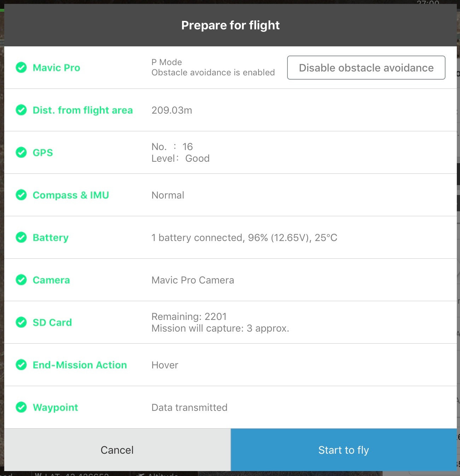Select the End-Mission Action row label
The height and width of the screenshot is (476, 460).
pyautogui.click(x=80, y=365)
